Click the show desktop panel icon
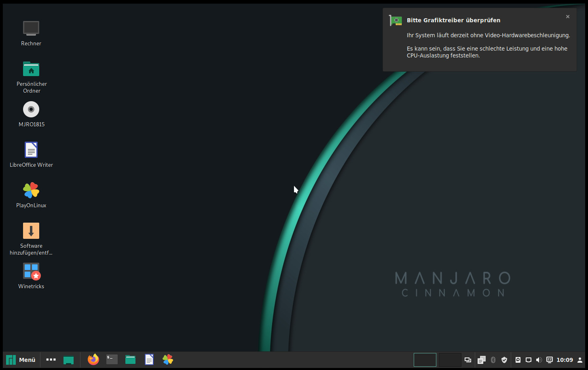This screenshot has width=588, height=370. pyautogui.click(x=69, y=359)
